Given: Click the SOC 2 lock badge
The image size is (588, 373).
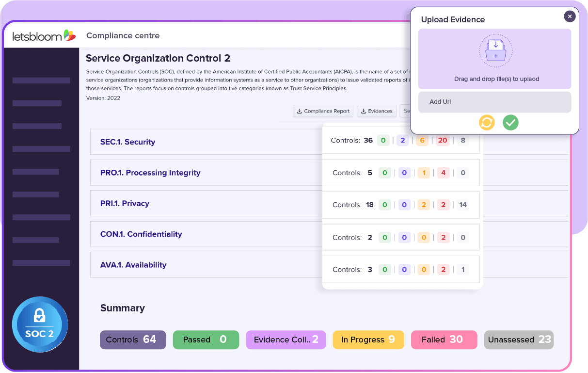Looking at the screenshot, I should tap(40, 324).
